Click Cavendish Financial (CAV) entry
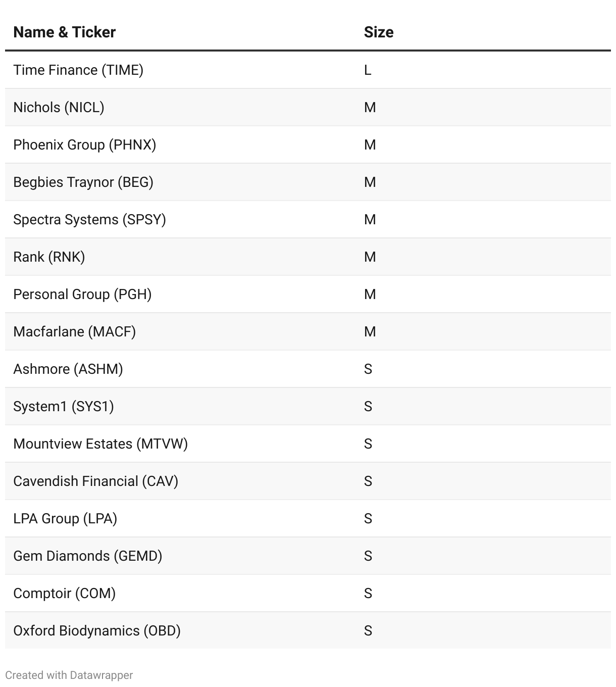Screen dimensions: 616x687 [x=96, y=481]
